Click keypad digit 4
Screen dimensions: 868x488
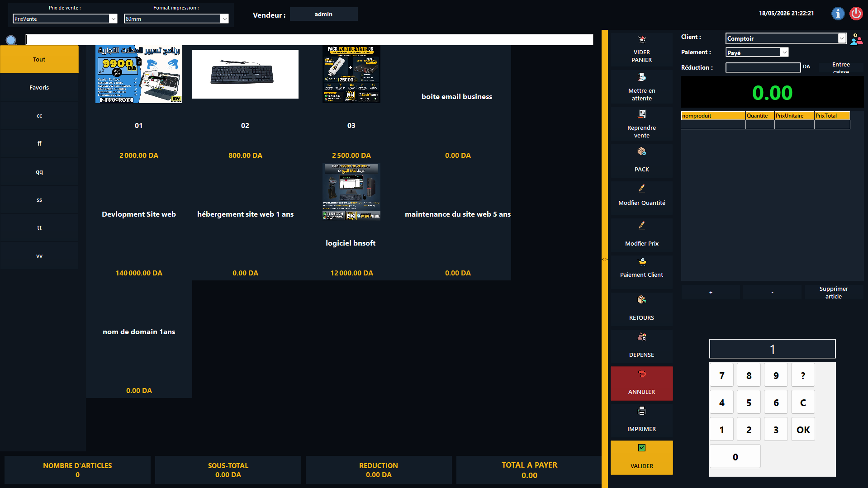(x=721, y=402)
